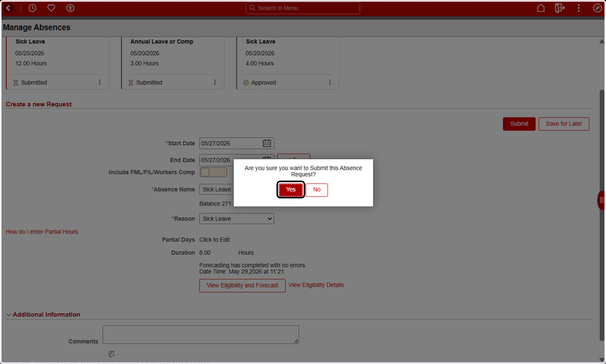Open How do I enter Partial Hours link
The image size is (606, 364).
(42, 232)
